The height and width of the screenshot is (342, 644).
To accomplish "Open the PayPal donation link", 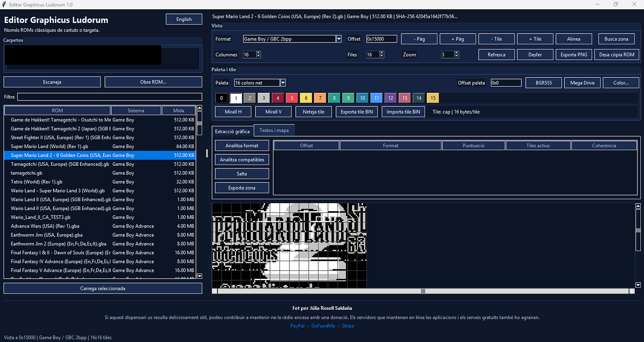I will pos(297,326).
